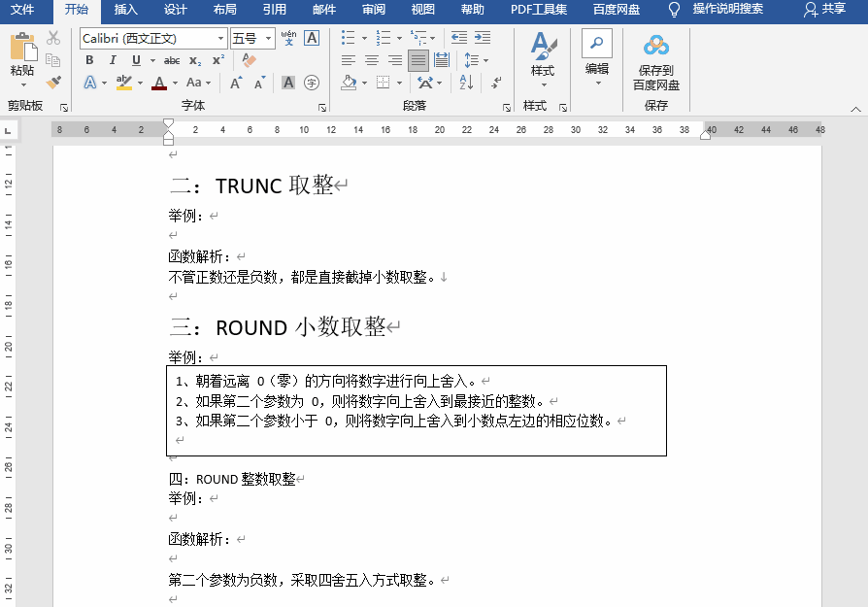Click the Cut scissors icon
Image resolution: width=868 pixels, height=607 pixels.
tap(53, 38)
